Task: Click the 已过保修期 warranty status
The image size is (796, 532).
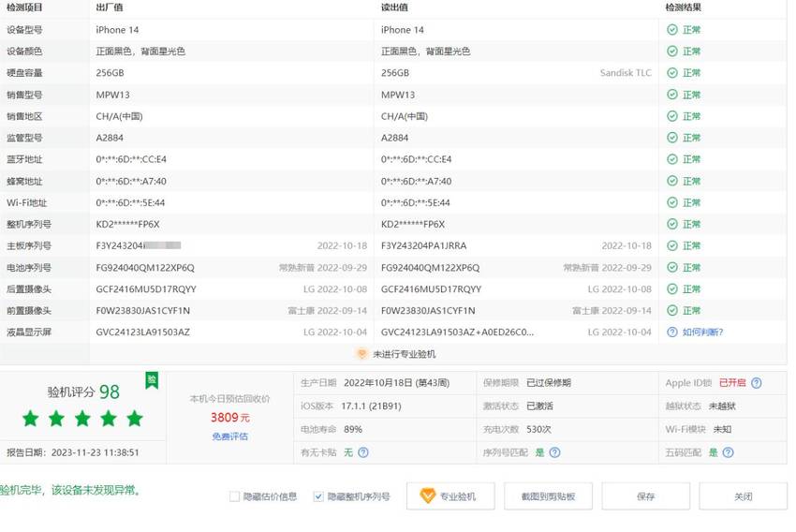Action: point(549,383)
